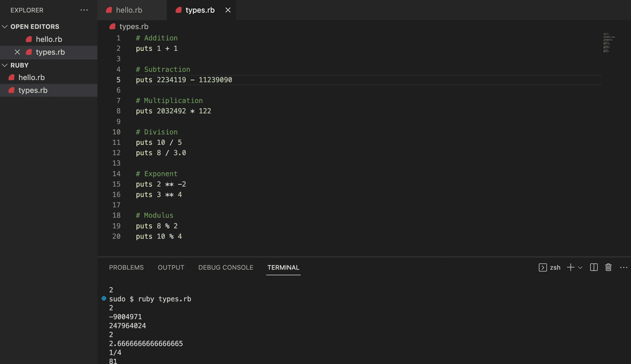Click Ruby icon in types.rb breadcrumb

[112, 27]
